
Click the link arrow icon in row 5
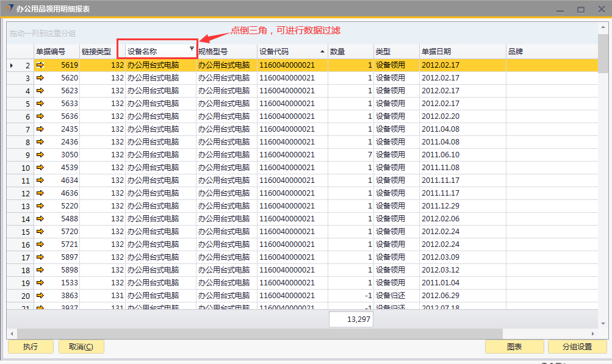[x=41, y=104]
